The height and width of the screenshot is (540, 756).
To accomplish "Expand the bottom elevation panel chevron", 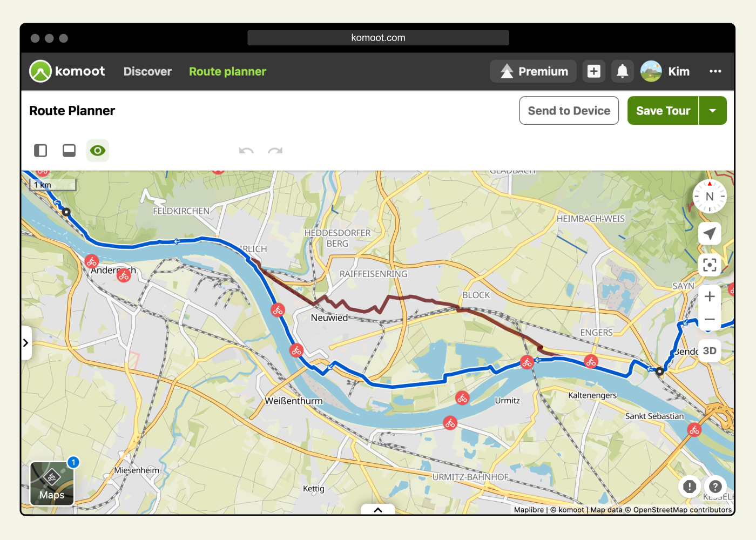I will [378, 510].
